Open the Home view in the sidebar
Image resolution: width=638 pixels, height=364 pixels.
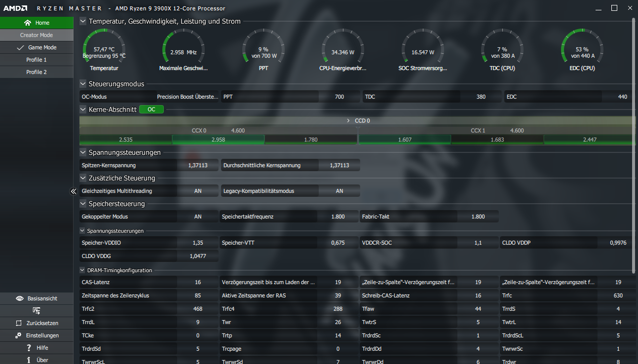coord(37,23)
